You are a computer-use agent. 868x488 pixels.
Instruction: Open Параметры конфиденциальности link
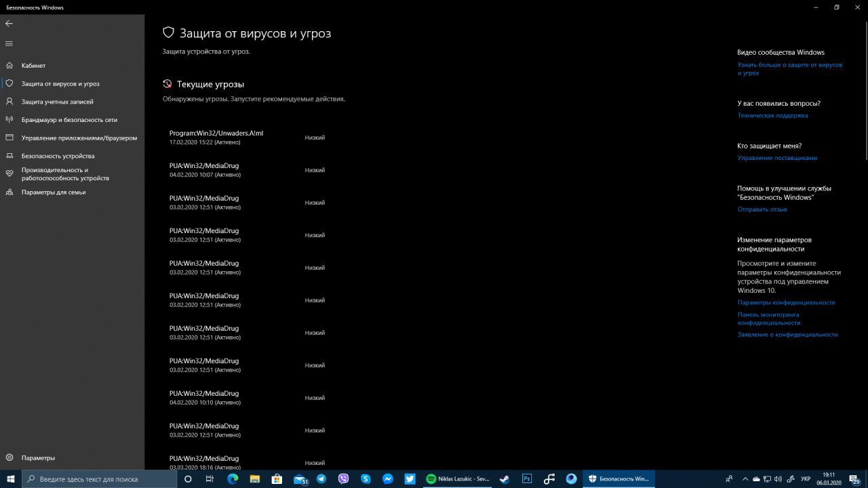[x=787, y=302]
